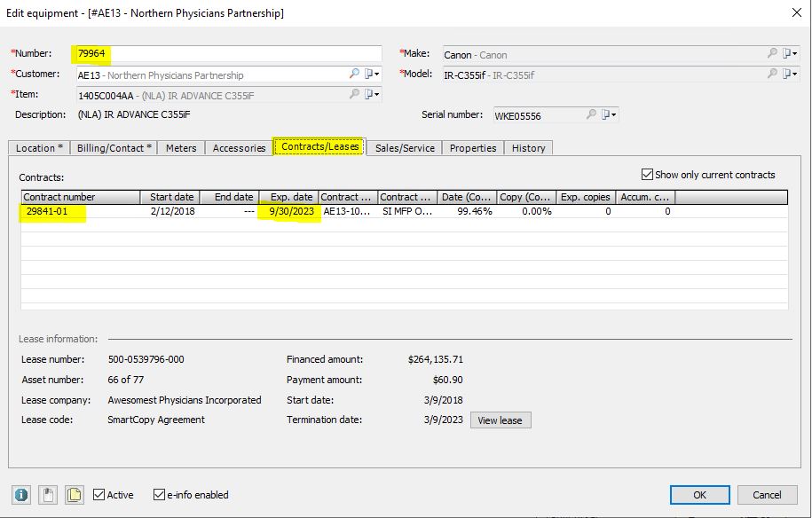Click the magnifier icon in the Make field
The image size is (812, 518).
[772, 53]
